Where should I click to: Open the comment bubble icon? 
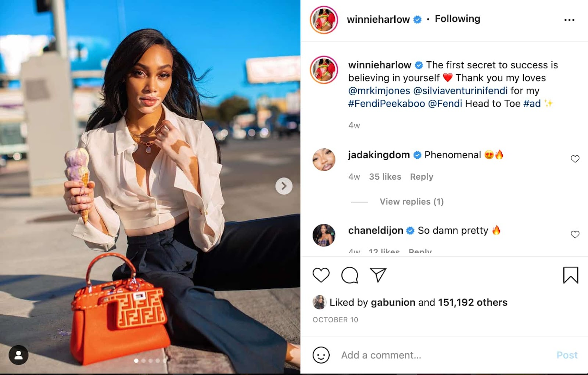click(349, 275)
